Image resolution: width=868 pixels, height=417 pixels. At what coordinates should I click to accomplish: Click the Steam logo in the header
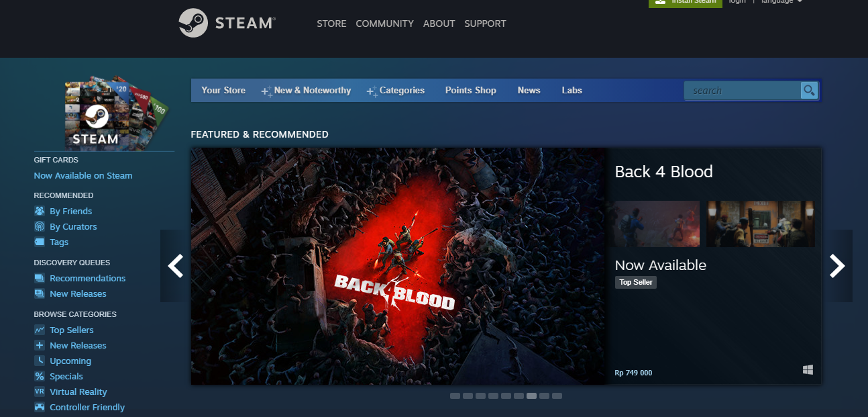tap(227, 23)
